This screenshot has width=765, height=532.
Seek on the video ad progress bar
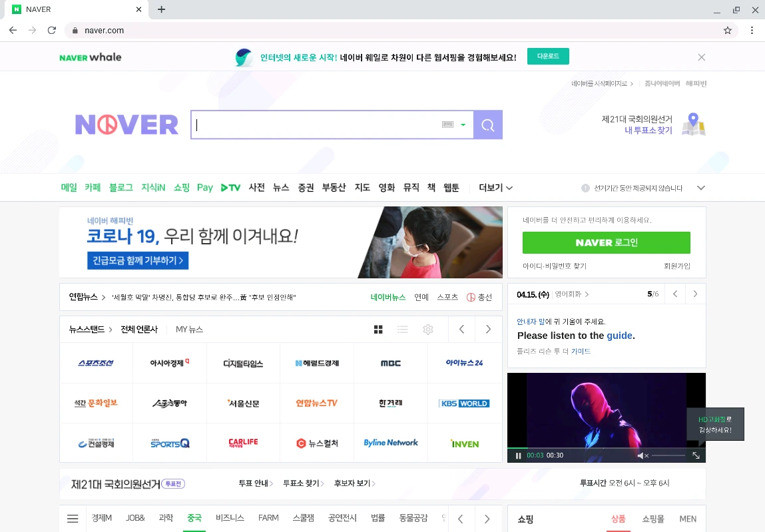coord(606,447)
